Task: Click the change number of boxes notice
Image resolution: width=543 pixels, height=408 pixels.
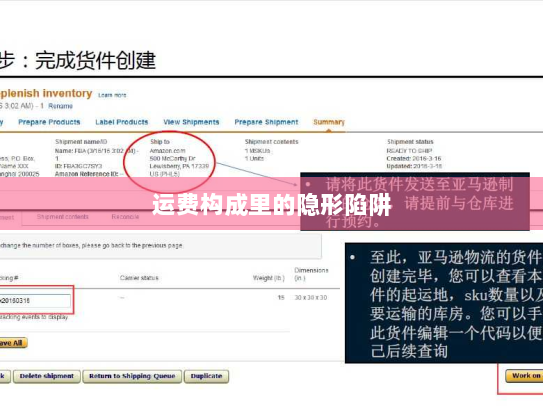Action: point(91,246)
